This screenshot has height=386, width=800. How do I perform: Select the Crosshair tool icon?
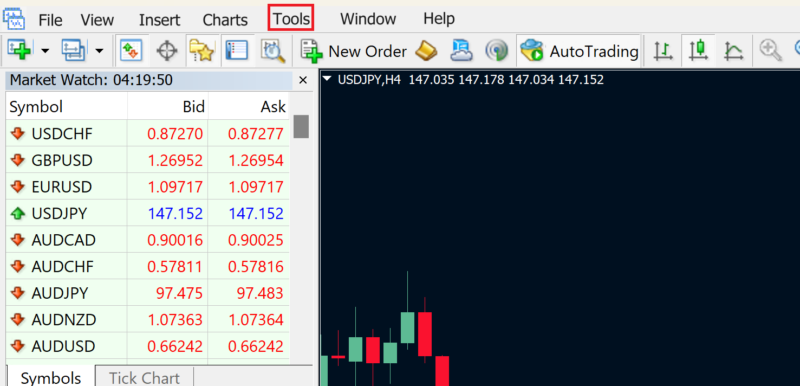coord(166,51)
